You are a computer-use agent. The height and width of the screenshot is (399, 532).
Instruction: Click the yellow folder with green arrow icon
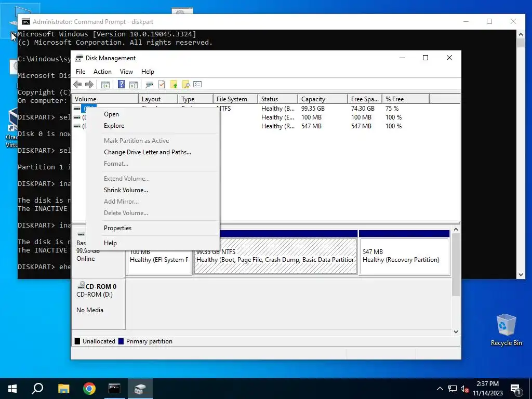pos(174,85)
